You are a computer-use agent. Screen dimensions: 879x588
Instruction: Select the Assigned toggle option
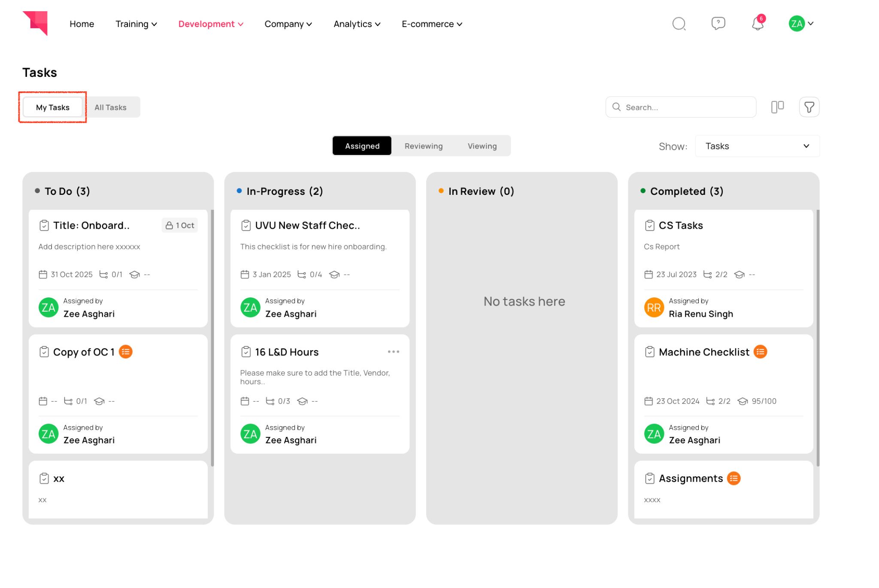(362, 146)
